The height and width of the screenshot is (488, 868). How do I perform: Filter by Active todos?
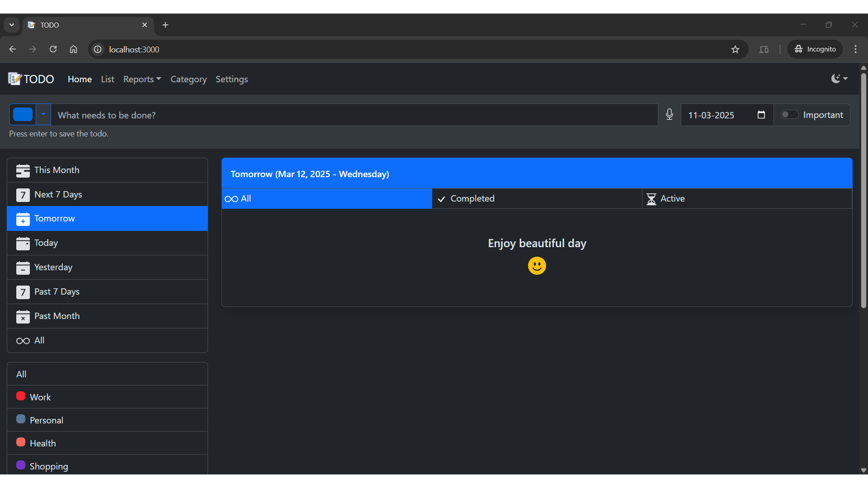(x=746, y=199)
